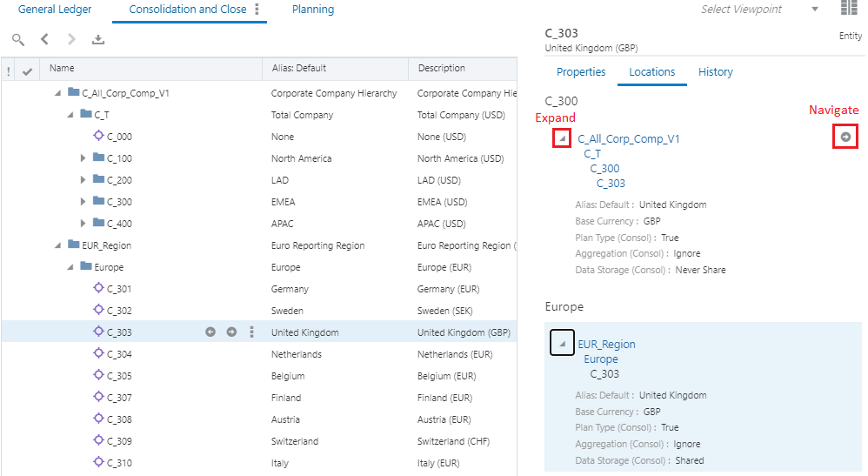Follow the C_All_Corp_Comp_V1 location link

coord(629,139)
